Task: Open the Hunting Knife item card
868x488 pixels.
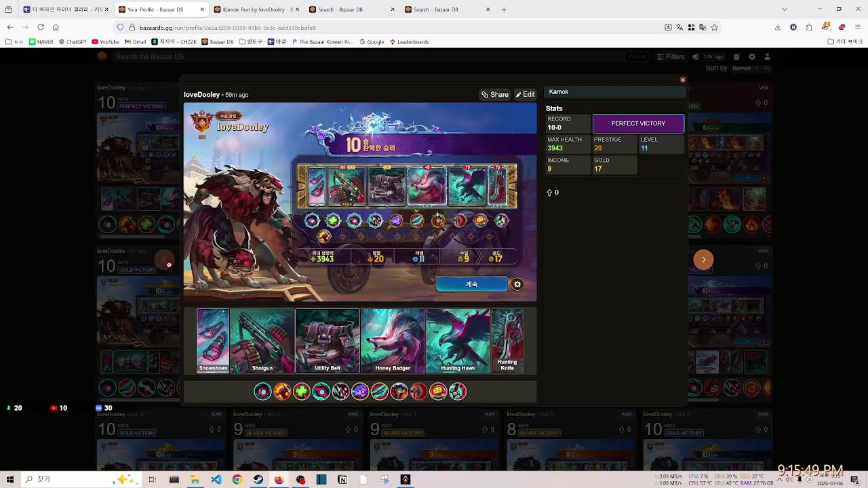Action: pos(507,341)
